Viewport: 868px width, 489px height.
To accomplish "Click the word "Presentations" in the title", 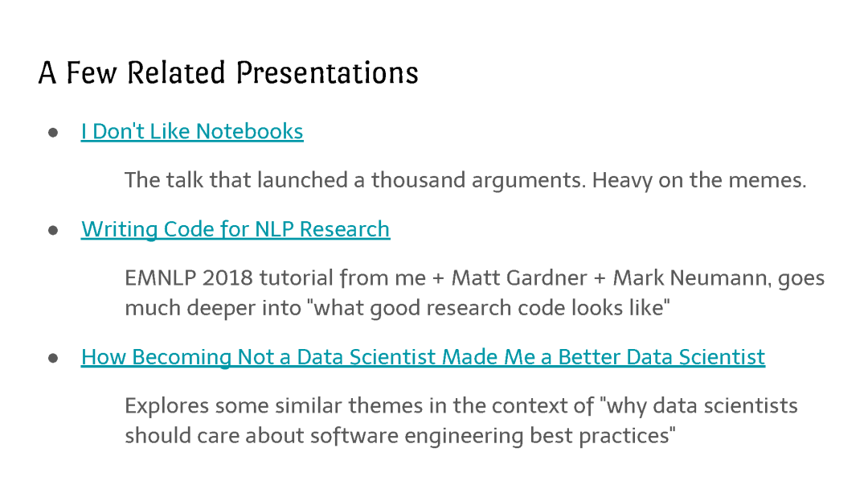I will pos(327,73).
